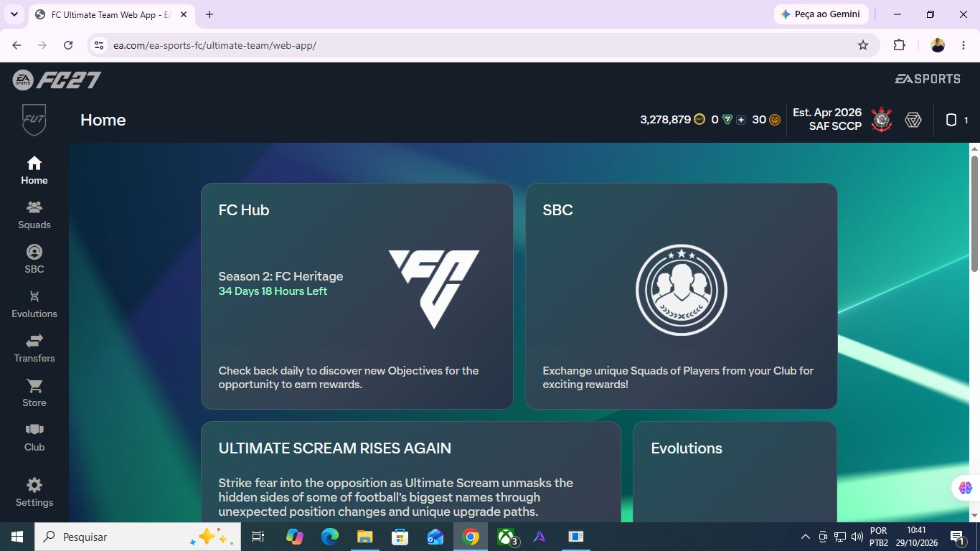Open Evolutions from the left sidebar

pos(34,304)
